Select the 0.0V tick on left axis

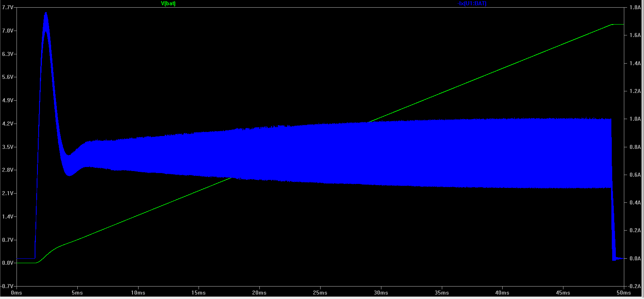[8, 263]
